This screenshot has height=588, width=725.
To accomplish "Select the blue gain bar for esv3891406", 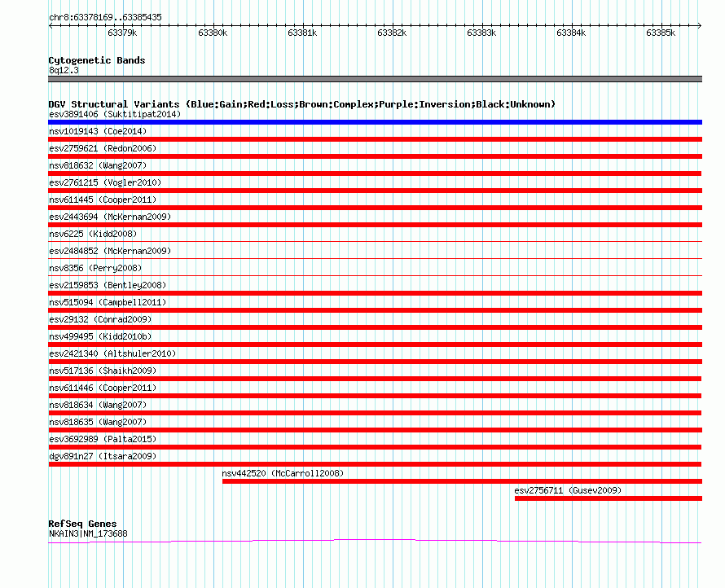I will (375, 122).
